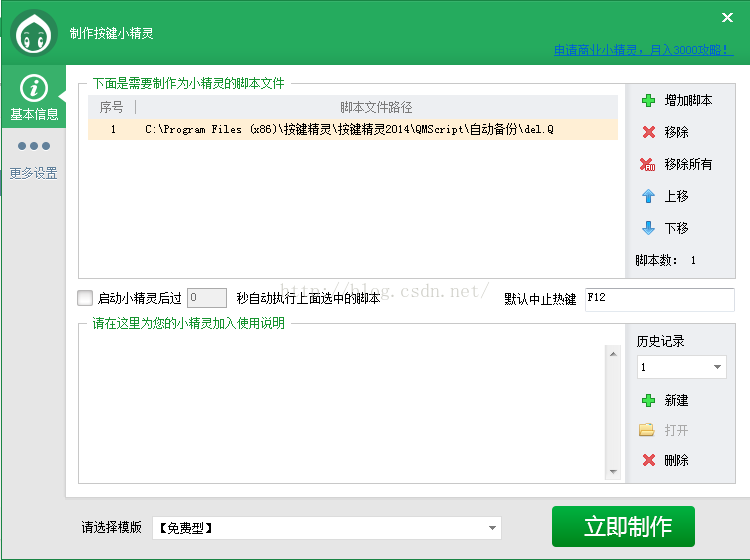Click the 脚本文件路径 column header
This screenshot has height=560, width=750.
coord(376,107)
